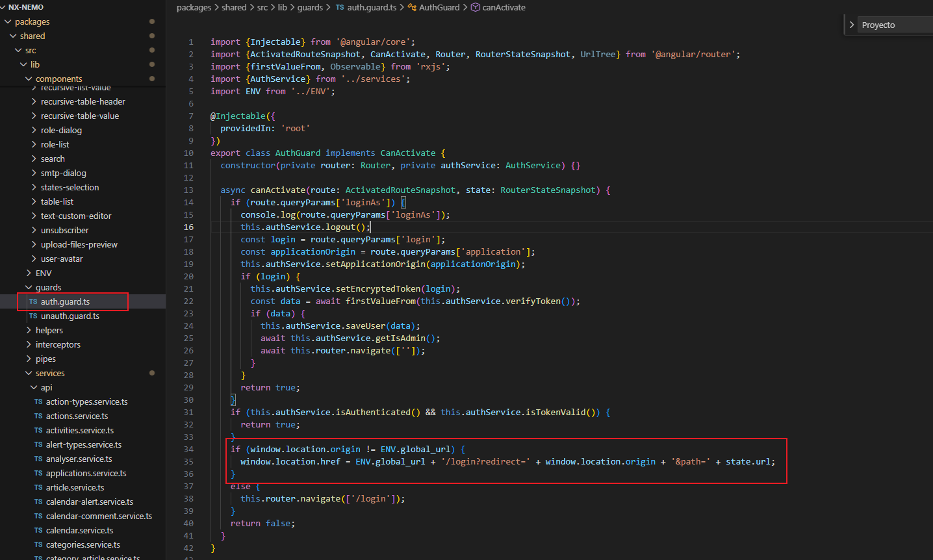Click TS icon next to article.service.ts
Viewport: 933px width, 560px height.
pyautogui.click(x=38, y=488)
